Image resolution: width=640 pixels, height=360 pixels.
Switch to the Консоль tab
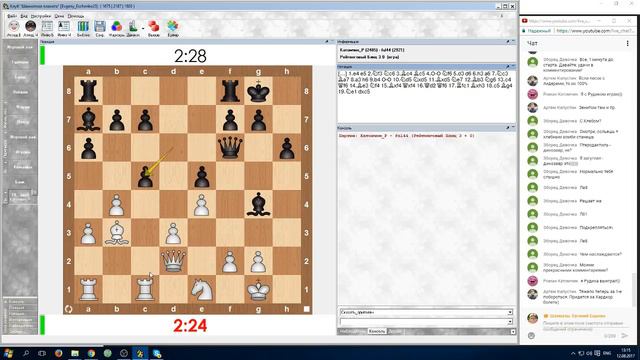[x=377, y=331]
